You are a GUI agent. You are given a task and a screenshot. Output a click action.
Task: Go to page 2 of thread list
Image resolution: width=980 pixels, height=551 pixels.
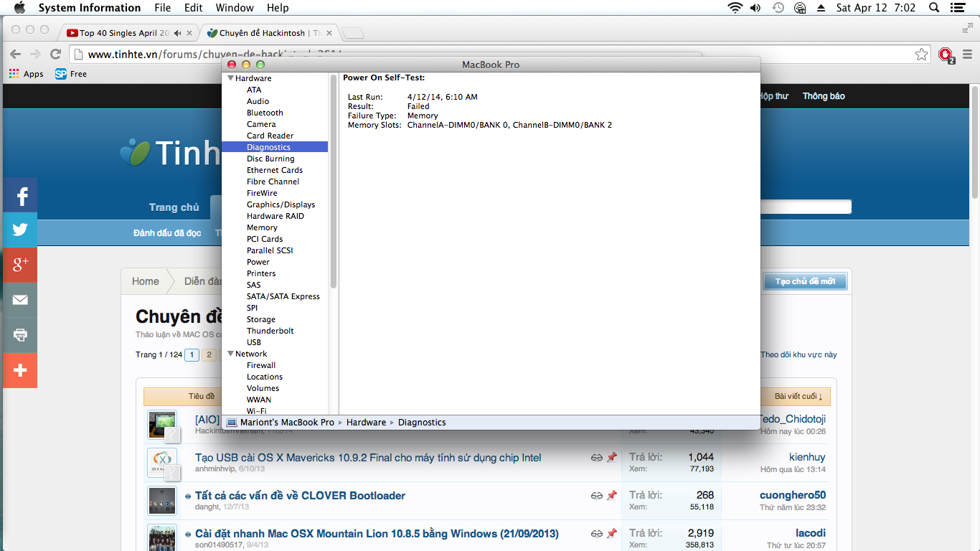[x=209, y=354]
